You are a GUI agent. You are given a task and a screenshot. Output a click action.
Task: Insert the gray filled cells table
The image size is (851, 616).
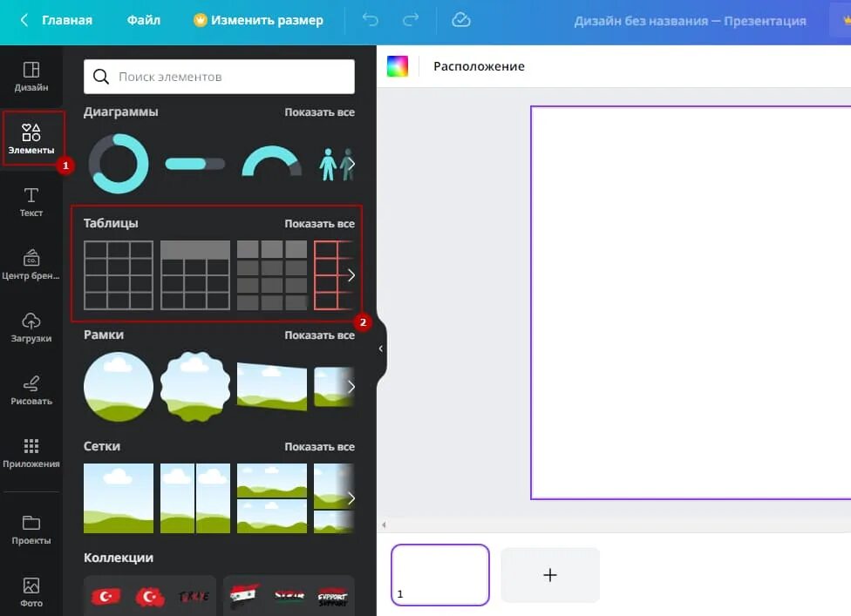[x=272, y=275]
